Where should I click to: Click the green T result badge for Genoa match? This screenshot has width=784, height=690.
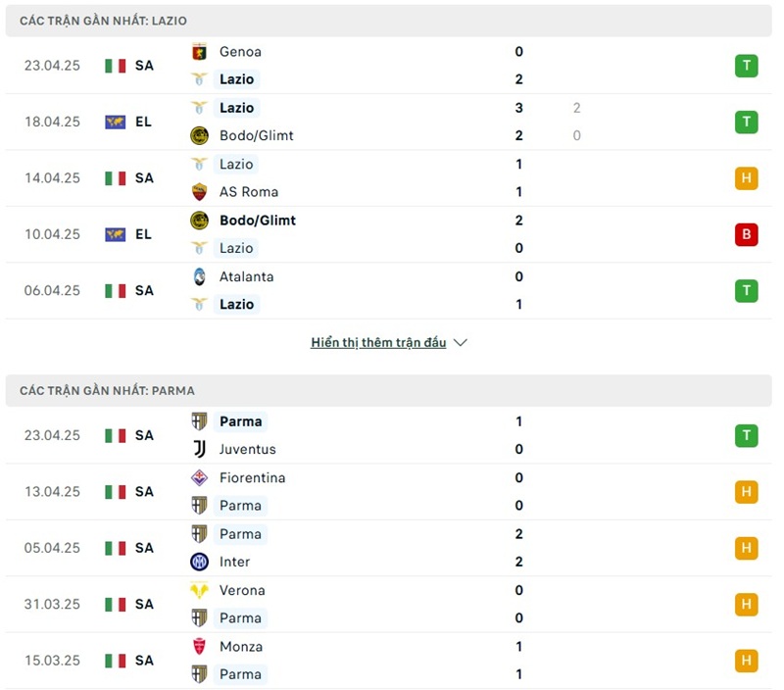(x=746, y=66)
